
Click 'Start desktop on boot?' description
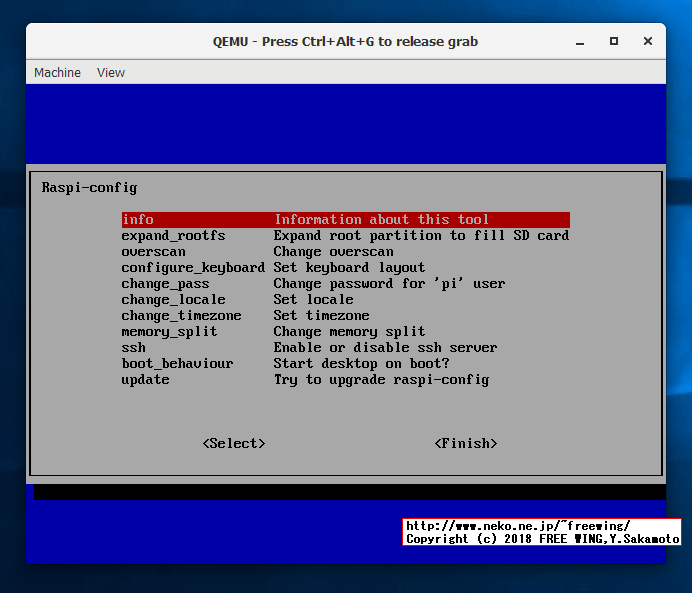click(361, 363)
